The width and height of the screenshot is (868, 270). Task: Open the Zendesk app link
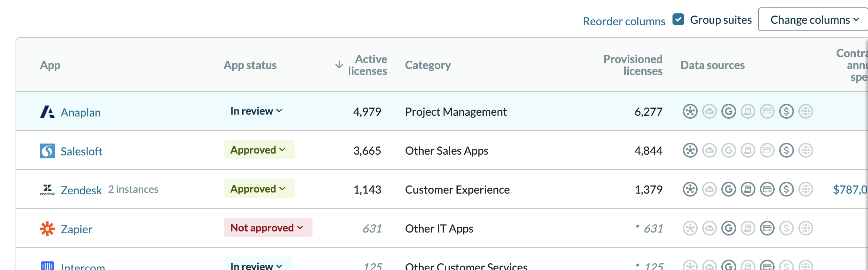tap(81, 190)
